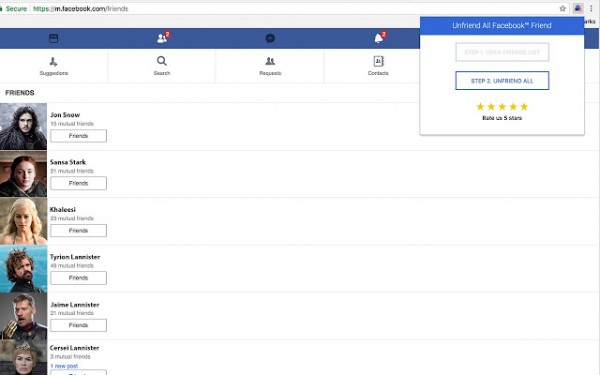Open Jon Snow's profile name

65,115
